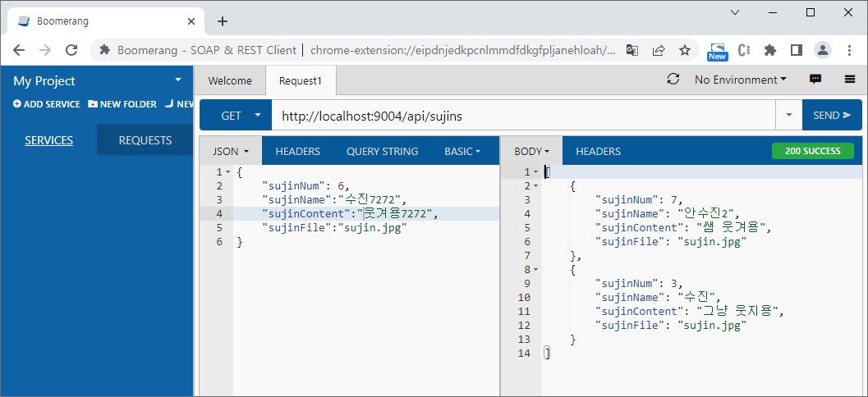The height and width of the screenshot is (397, 868).
Task: Collapse response object fold arrow on line 8
Action: [x=535, y=269]
